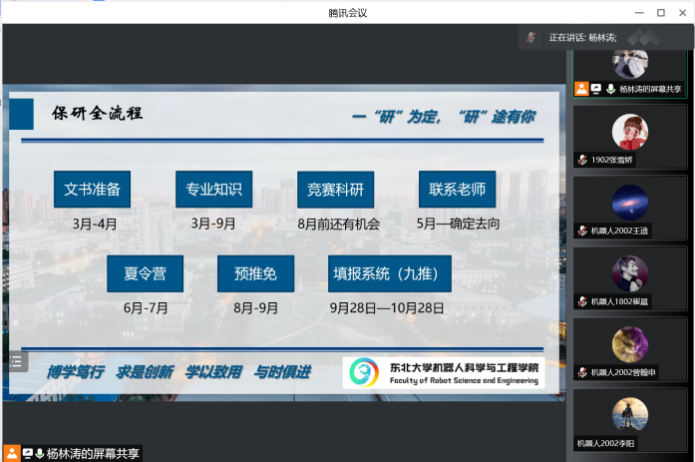This screenshot has height=462, width=695.
Task: Click screen-share icon in top participant tile
Action: (x=595, y=89)
